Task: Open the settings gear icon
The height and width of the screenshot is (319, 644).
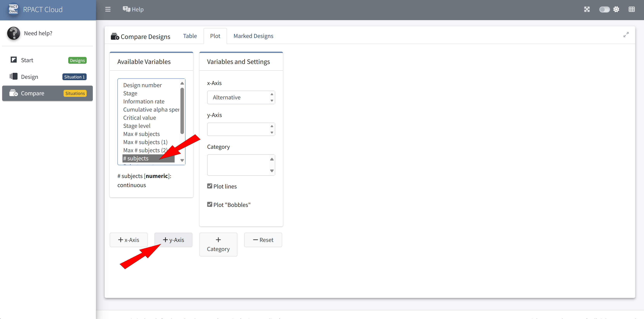Action: tap(616, 9)
